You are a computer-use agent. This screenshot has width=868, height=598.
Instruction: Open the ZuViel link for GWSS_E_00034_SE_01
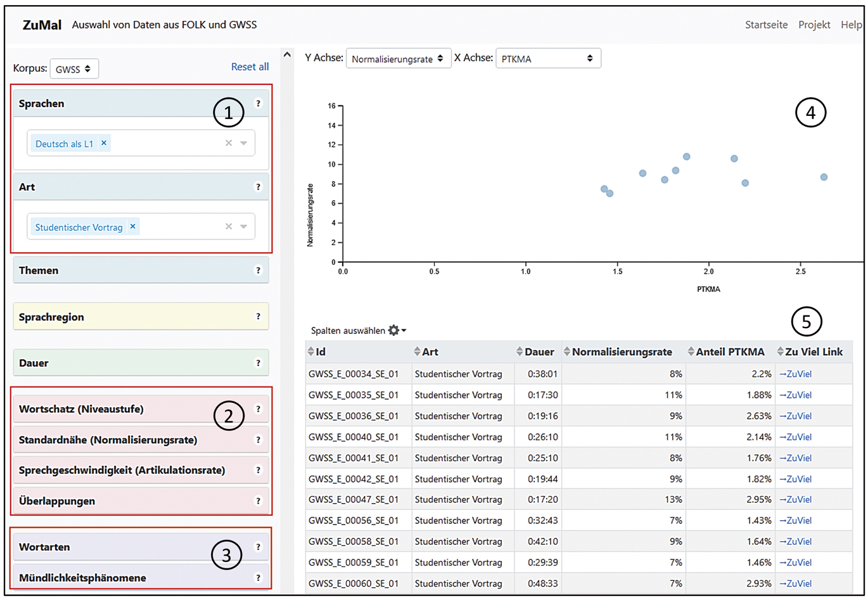point(796,374)
